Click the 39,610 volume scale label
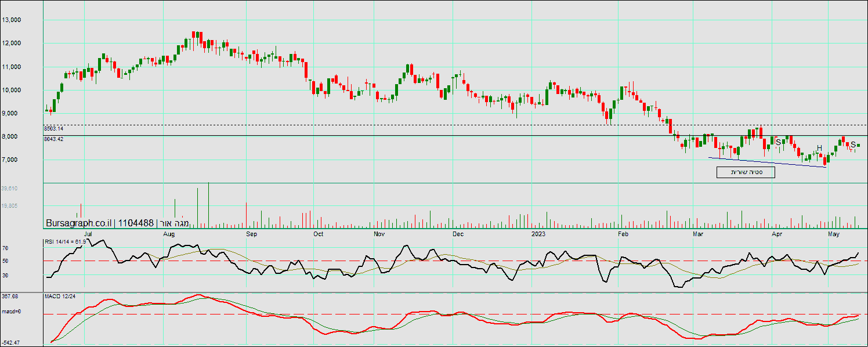The height and width of the screenshot is (347, 868). 10,189
